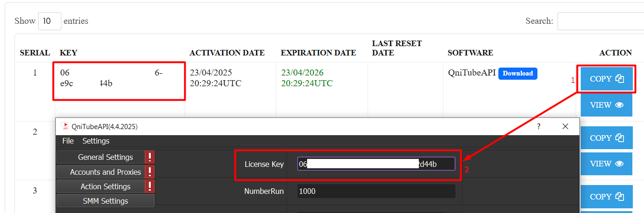Open the Show entries count selector

[50, 21]
